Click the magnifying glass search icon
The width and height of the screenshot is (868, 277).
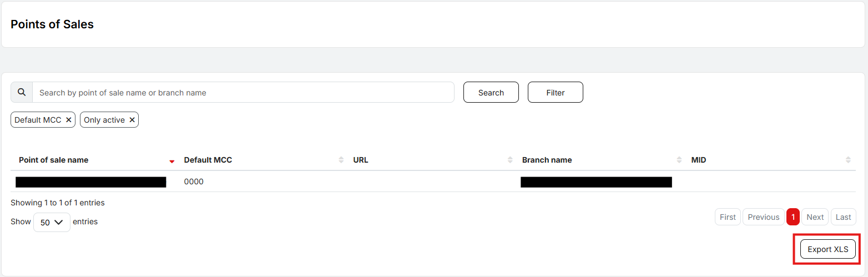coord(22,92)
